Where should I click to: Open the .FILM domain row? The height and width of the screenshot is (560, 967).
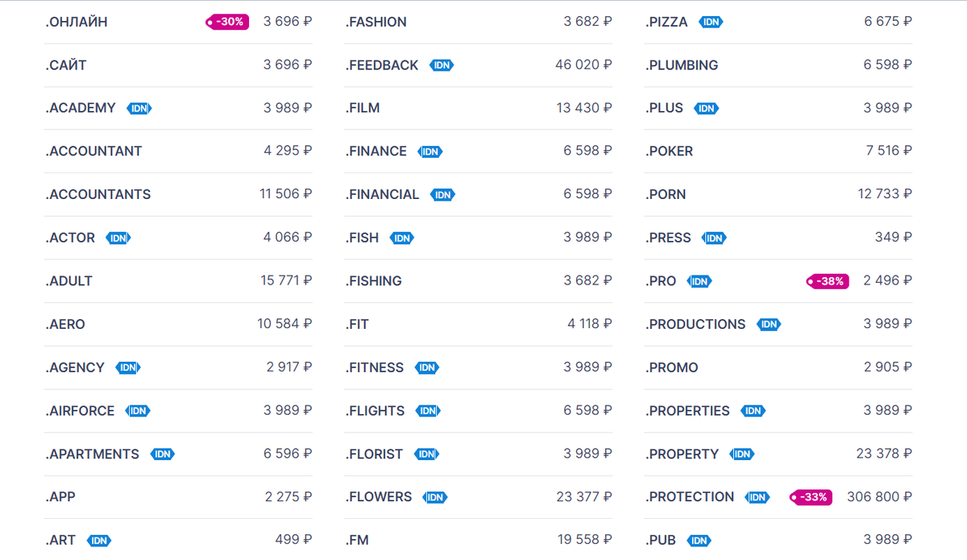click(363, 108)
